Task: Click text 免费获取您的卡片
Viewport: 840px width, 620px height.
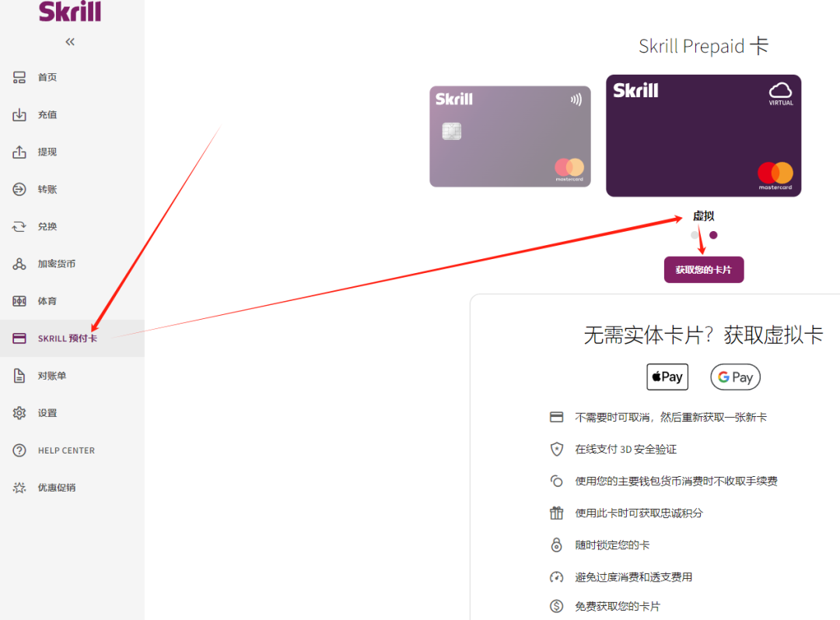Action: (618, 606)
